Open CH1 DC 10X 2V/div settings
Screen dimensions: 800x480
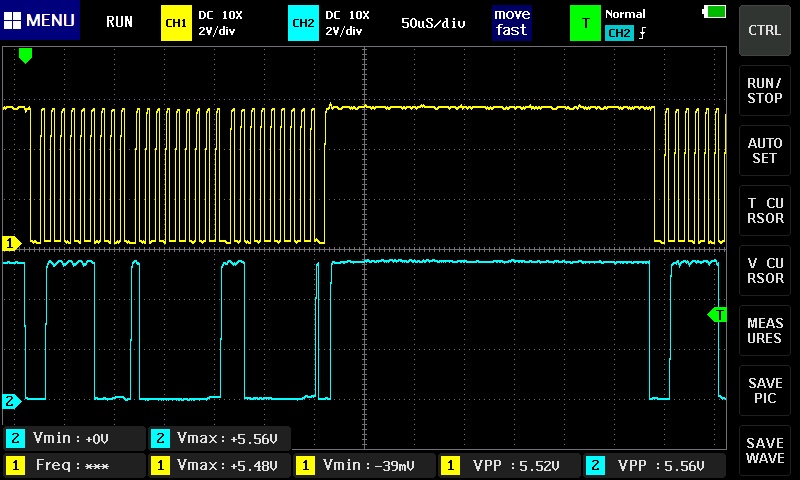point(220,23)
